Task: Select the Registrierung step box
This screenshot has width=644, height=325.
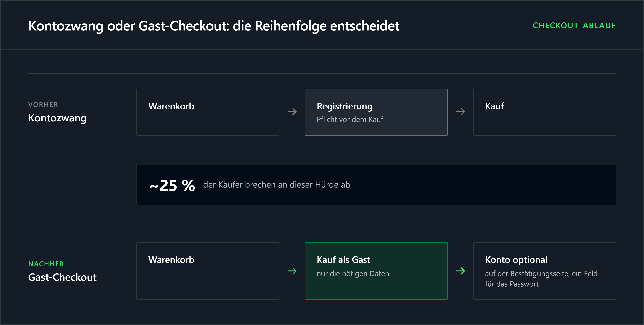Action: [x=376, y=112]
